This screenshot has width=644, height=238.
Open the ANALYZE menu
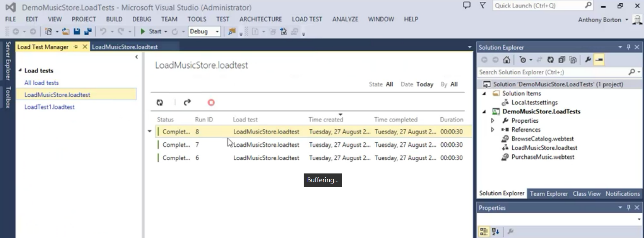[345, 19]
